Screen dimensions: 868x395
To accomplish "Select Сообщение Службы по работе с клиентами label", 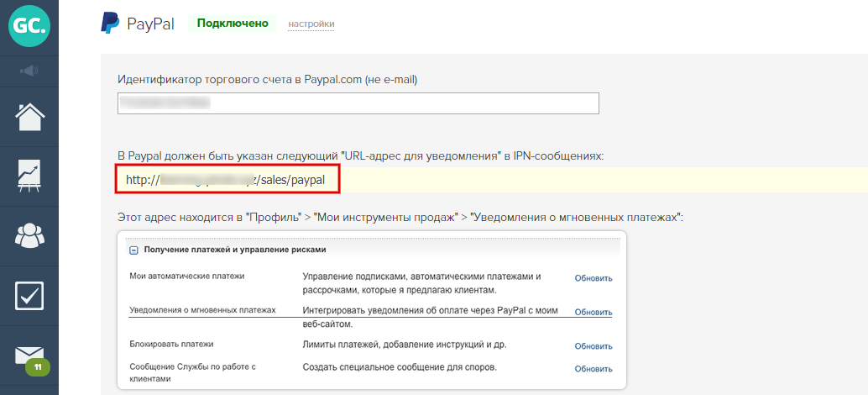I will (192, 373).
